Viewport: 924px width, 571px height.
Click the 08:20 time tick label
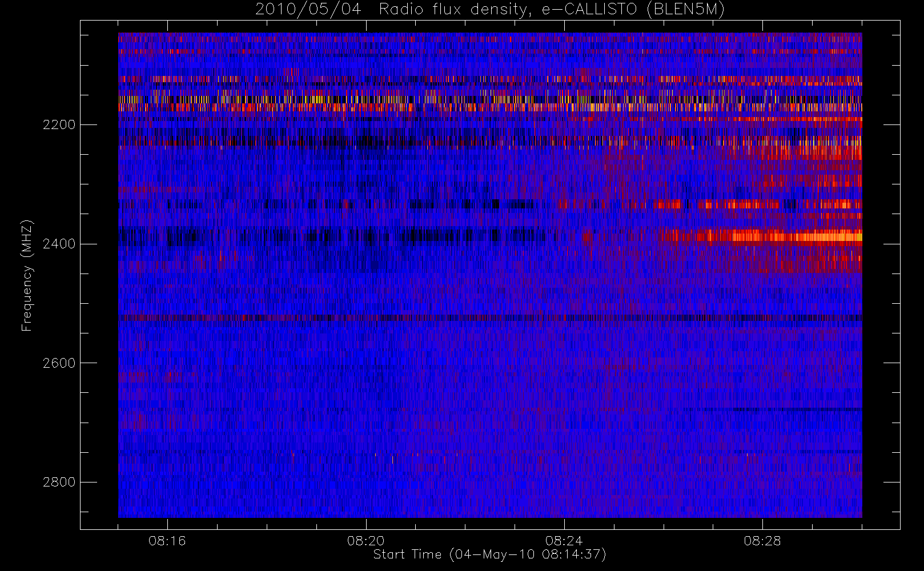click(365, 540)
